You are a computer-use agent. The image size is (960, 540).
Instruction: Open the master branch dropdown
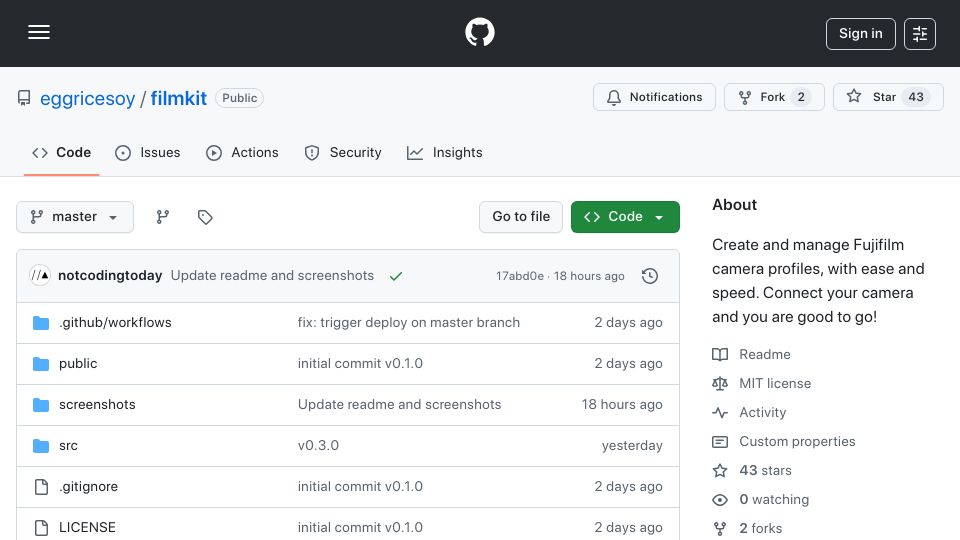(75, 217)
